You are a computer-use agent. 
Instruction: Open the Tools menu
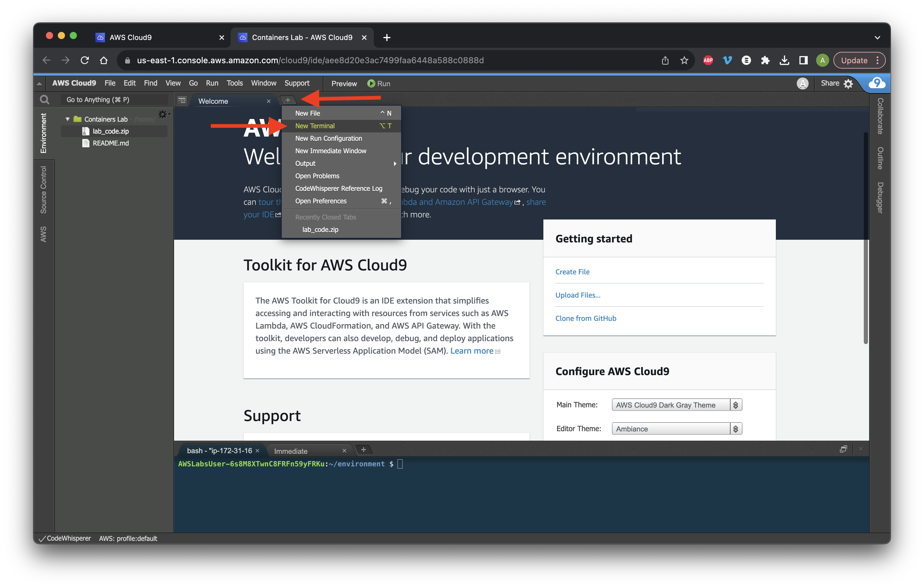click(x=235, y=83)
